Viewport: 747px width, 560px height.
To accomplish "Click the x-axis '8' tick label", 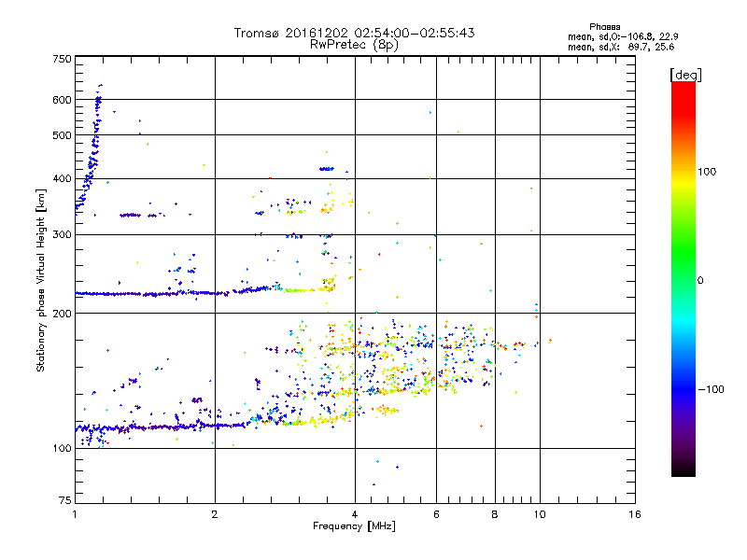I will [495, 514].
